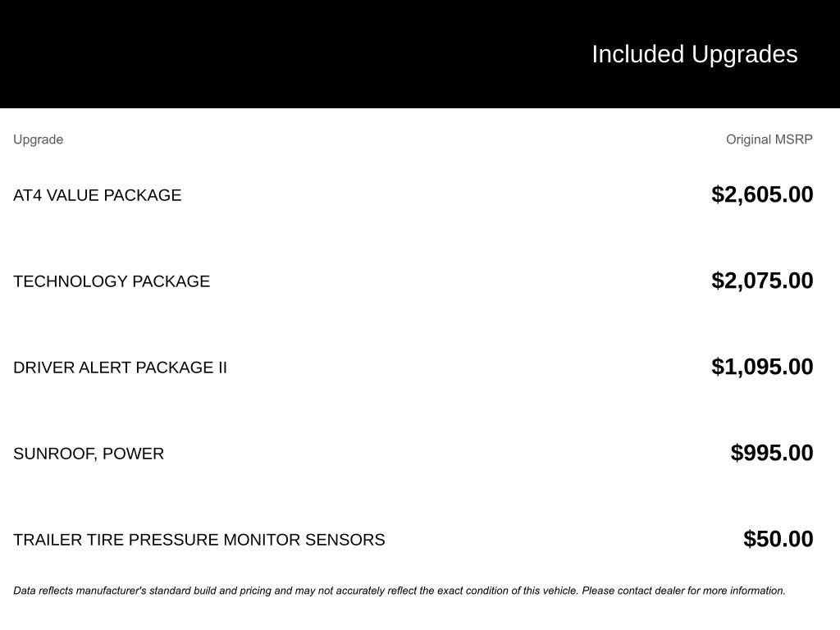
Task: Click the $2,605.00 price value
Action: click(762, 194)
